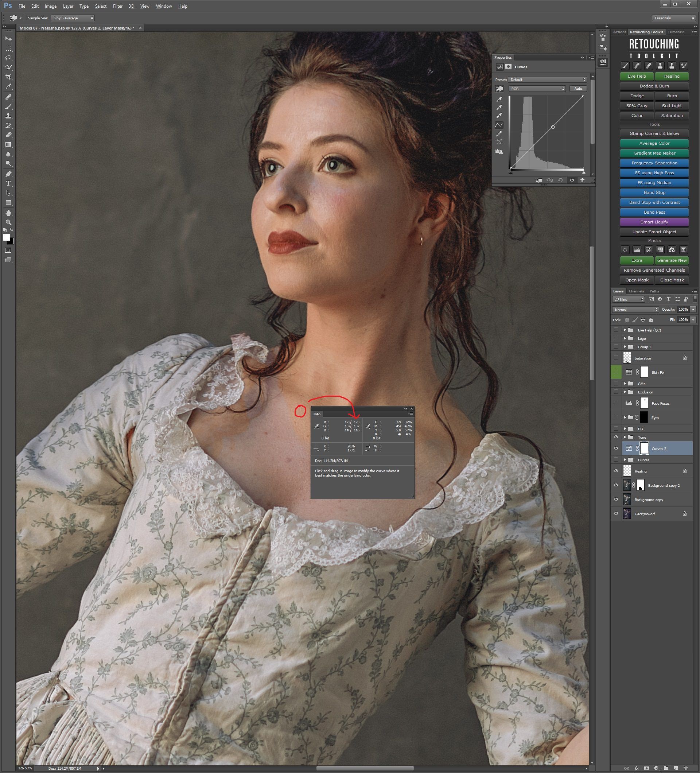Click the Gradient Map Maker button
700x773 pixels.
tap(654, 153)
